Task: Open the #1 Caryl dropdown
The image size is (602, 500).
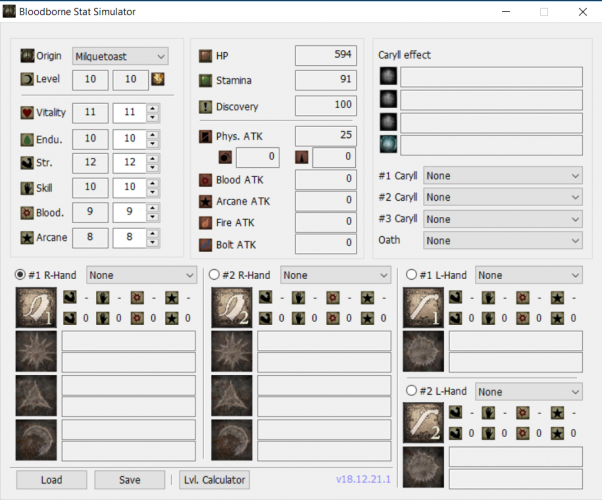Action: coord(503,176)
